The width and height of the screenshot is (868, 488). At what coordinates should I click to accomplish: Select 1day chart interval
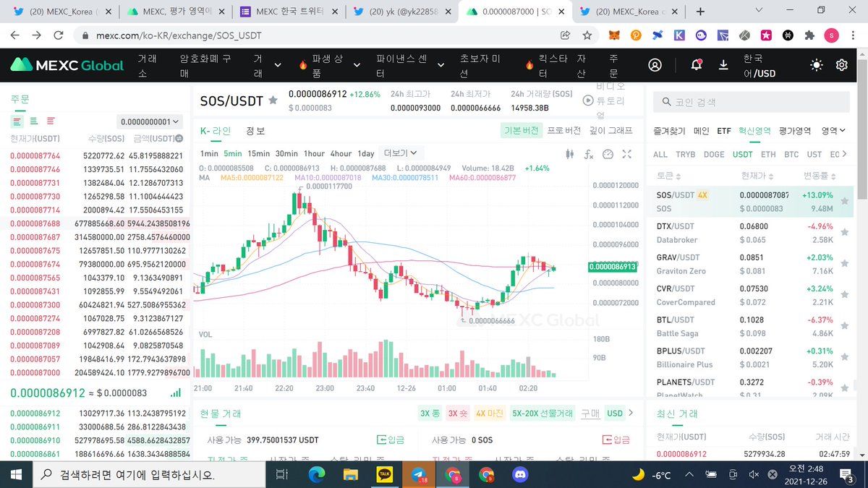[366, 153]
